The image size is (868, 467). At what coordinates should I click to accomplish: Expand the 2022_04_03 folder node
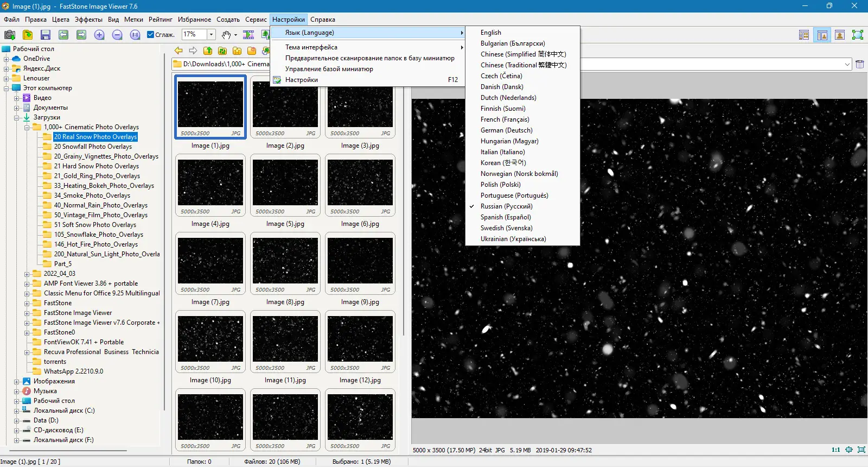tap(27, 274)
